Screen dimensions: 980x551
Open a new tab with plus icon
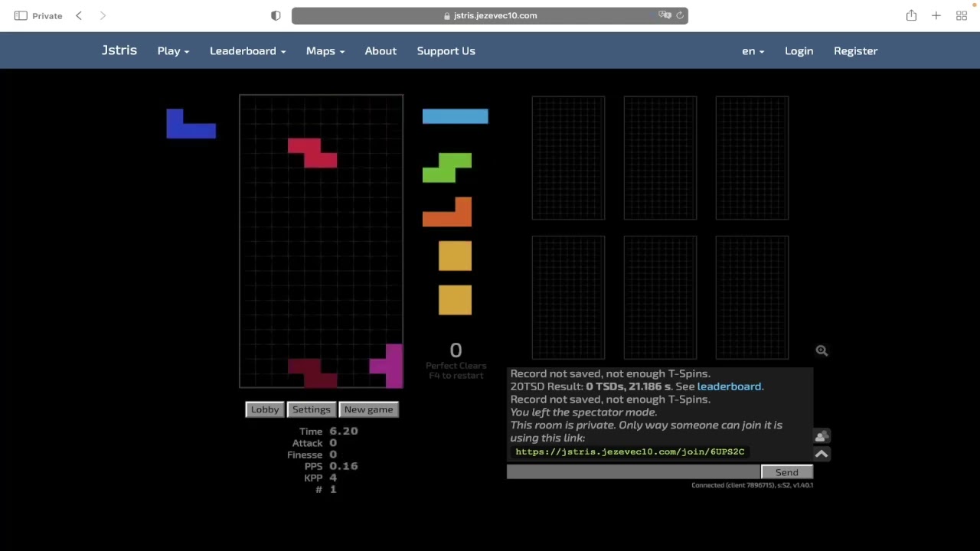[936, 15]
